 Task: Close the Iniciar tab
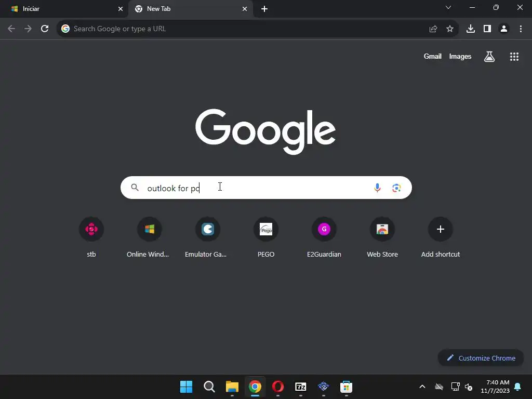[121, 9]
